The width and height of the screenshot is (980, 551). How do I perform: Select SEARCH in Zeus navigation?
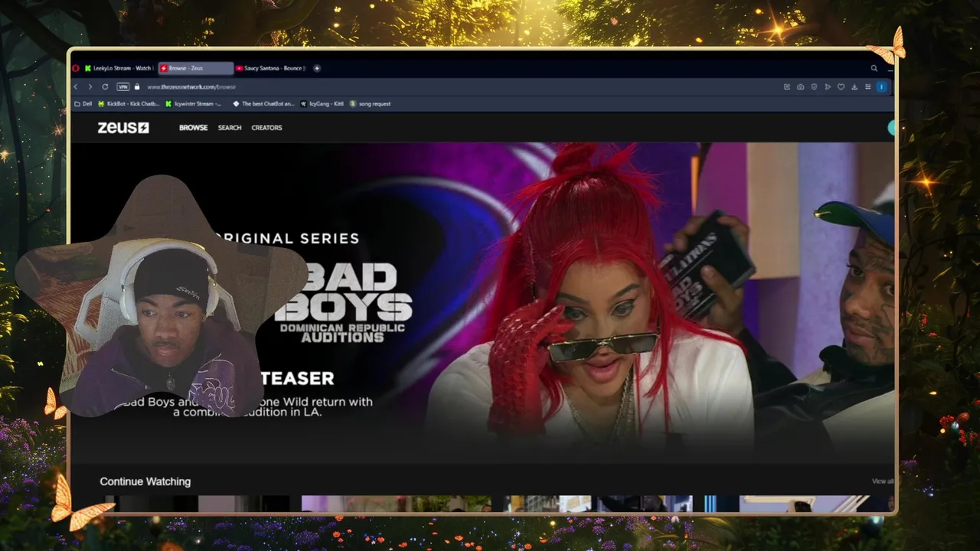point(230,128)
